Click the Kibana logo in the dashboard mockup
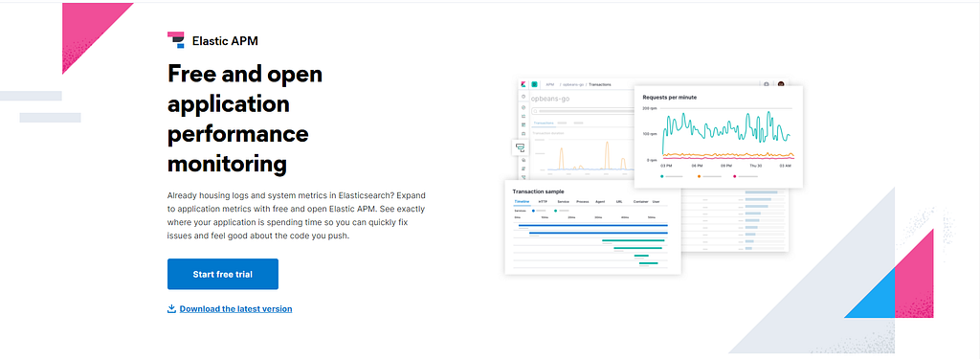 [x=523, y=84]
